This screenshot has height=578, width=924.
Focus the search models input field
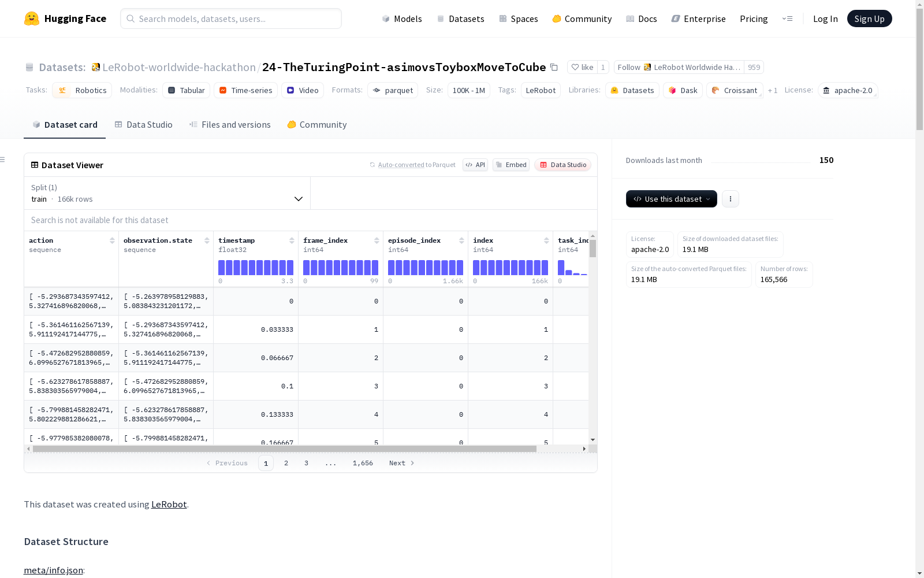click(231, 18)
